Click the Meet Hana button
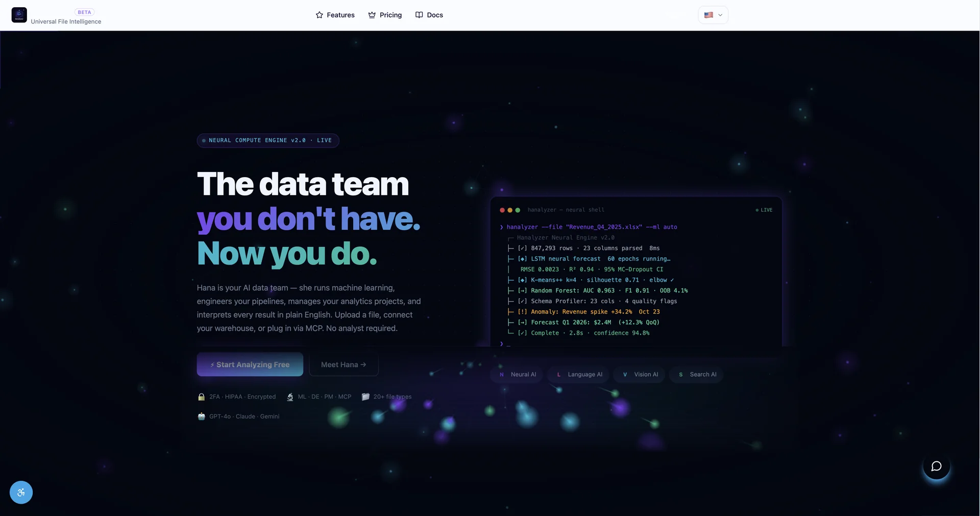The image size is (980, 516). point(344,364)
